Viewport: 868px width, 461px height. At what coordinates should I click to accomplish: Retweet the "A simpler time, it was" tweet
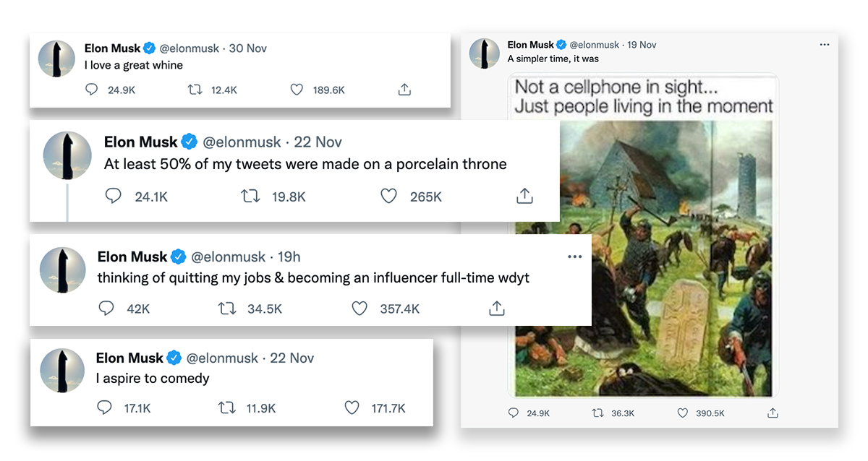coord(597,413)
